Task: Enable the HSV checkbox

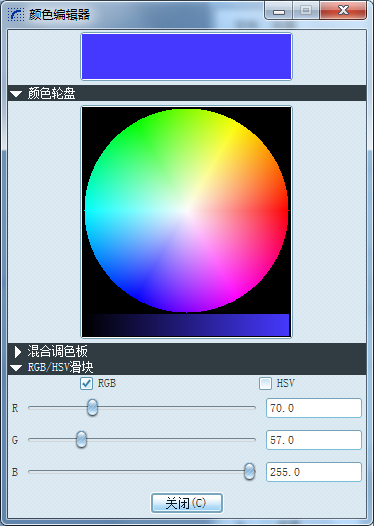Action: (x=265, y=383)
